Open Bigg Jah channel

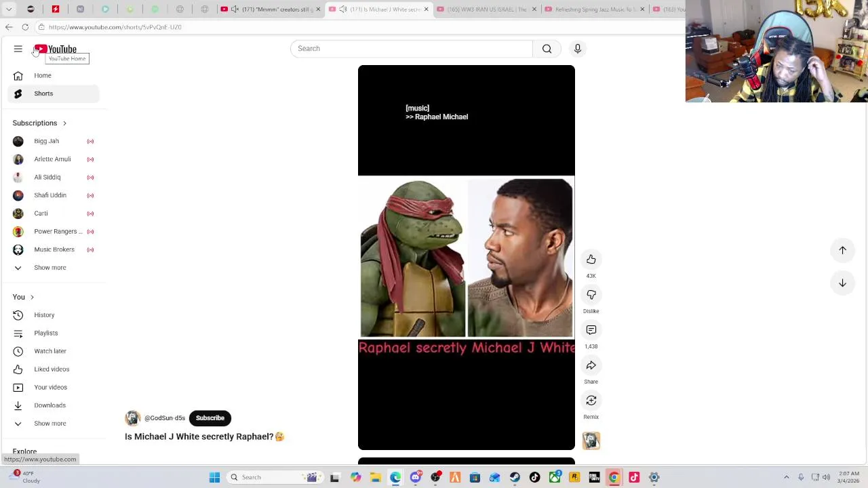click(x=54, y=141)
